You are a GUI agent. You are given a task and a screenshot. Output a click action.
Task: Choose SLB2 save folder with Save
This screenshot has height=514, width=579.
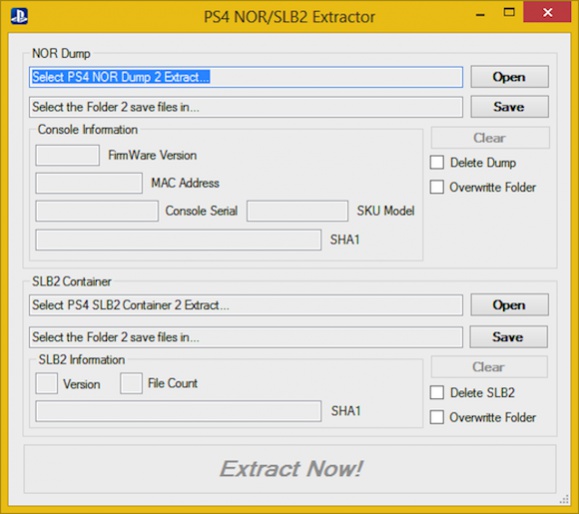[x=508, y=336]
